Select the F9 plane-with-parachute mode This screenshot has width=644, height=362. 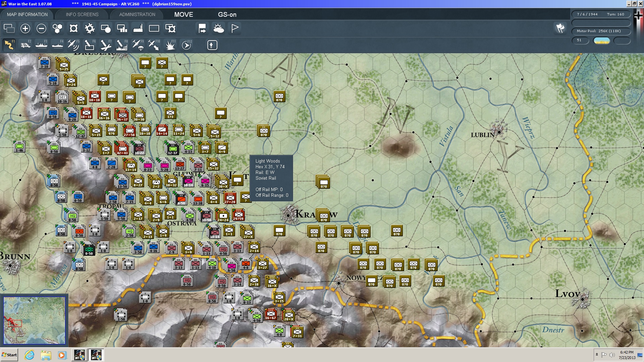138,45
